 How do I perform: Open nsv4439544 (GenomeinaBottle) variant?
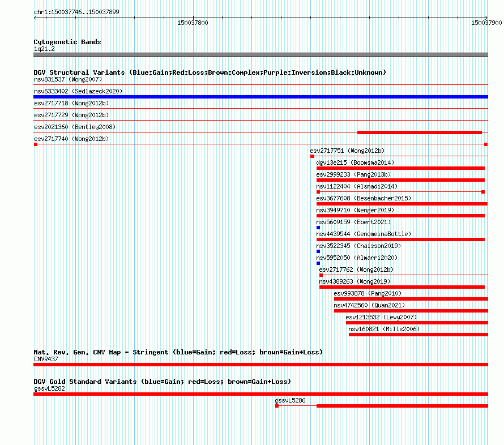click(364, 234)
